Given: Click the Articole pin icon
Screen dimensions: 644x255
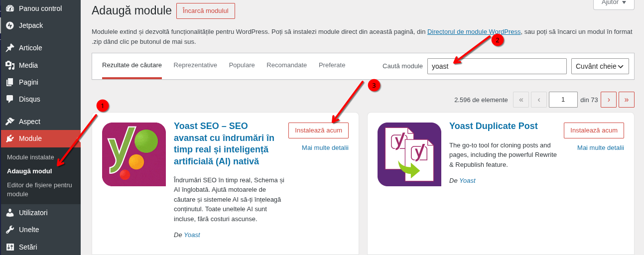Looking at the screenshot, I should point(10,48).
